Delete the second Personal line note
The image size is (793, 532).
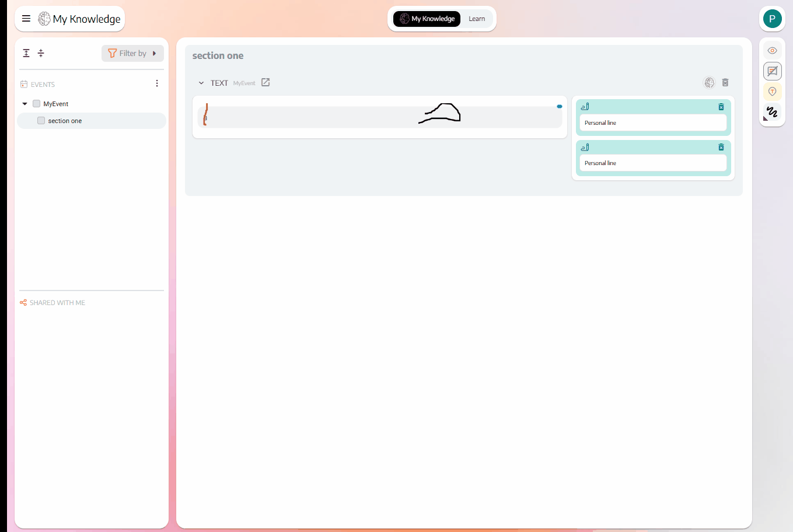tap(721, 147)
